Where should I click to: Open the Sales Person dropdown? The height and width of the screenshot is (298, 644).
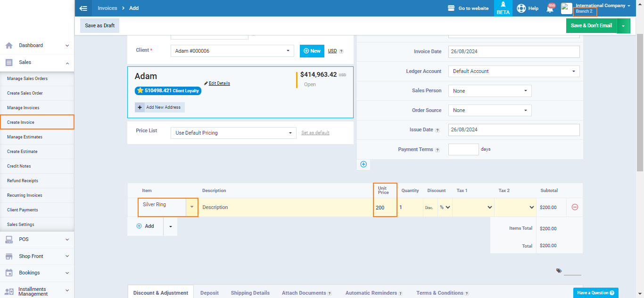coord(489,91)
